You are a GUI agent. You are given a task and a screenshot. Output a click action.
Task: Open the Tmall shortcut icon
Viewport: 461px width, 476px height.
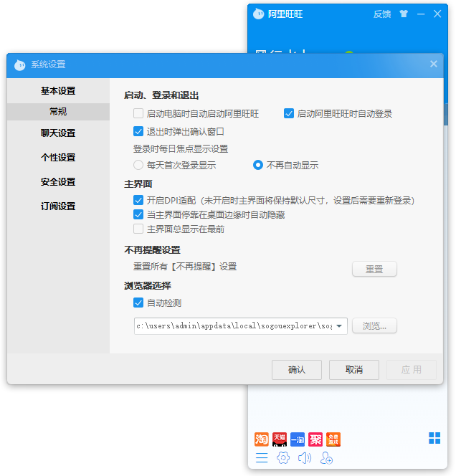[x=280, y=439]
